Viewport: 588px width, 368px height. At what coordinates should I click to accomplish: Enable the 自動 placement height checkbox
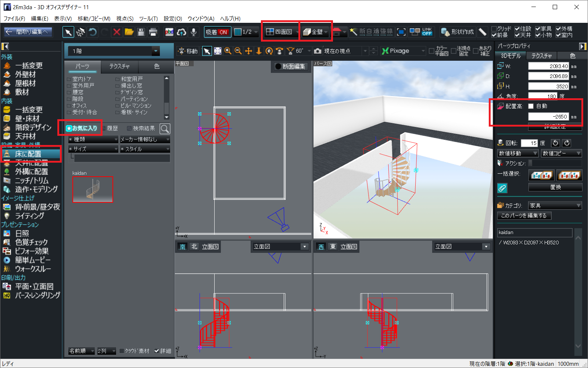531,106
